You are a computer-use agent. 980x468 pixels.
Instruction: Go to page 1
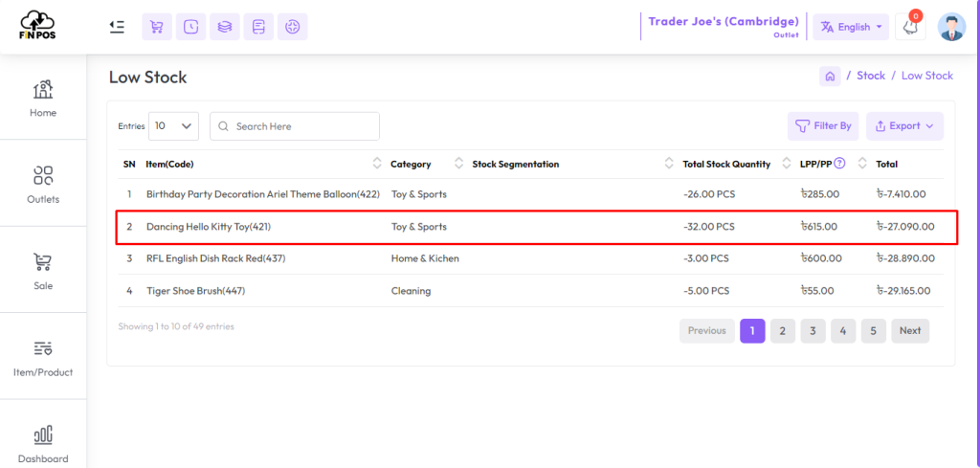point(752,330)
